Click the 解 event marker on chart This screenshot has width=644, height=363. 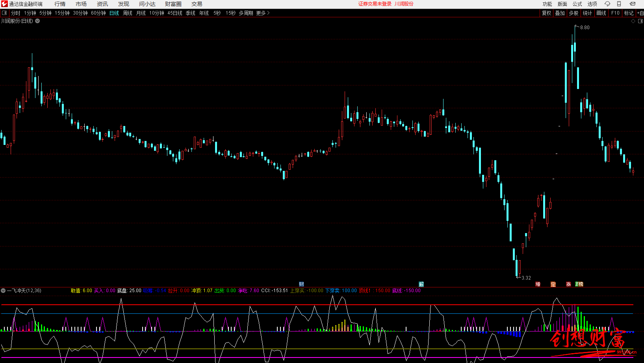(421, 284)
